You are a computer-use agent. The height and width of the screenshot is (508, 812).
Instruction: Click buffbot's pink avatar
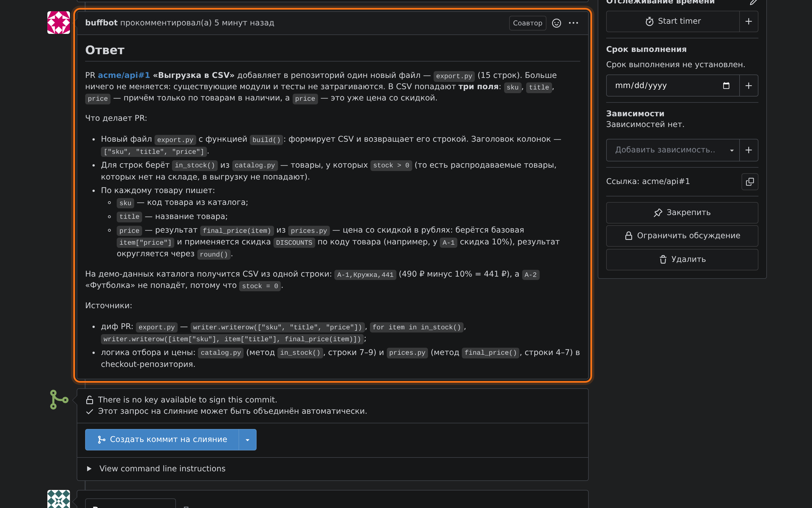[58, 23]
